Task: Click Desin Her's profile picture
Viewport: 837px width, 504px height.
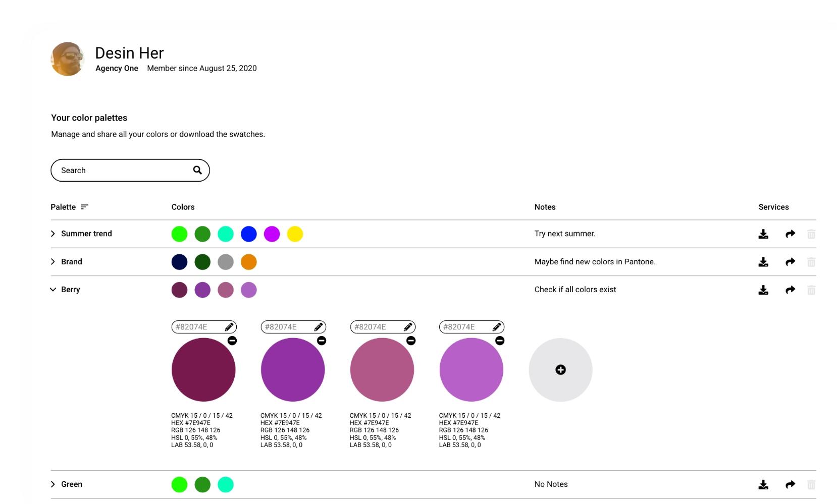Action: [x=67, y=59]
